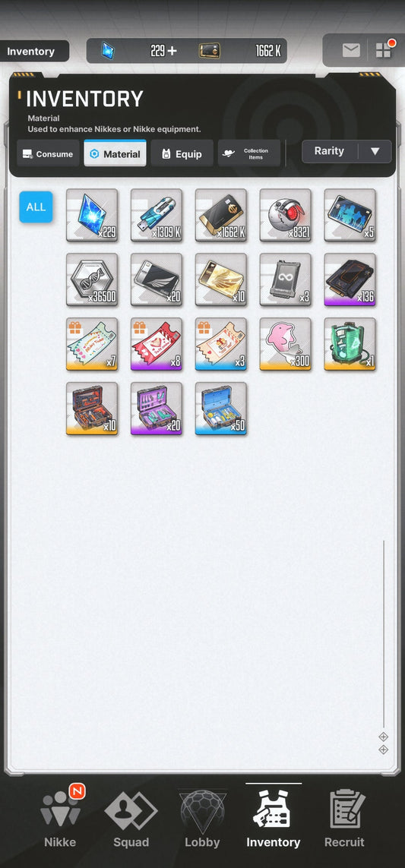This screenshot has width=405, height=868.
Task: Open the mail envelope icon
Action: tap(351, 51)
